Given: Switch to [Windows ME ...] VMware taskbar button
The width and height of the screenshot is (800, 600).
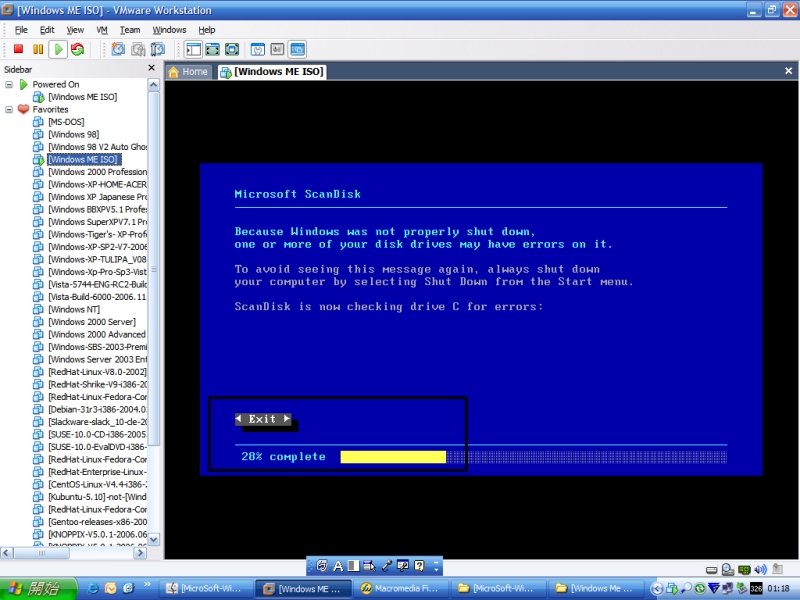Looking at the screenshot, I should (303, 589).
